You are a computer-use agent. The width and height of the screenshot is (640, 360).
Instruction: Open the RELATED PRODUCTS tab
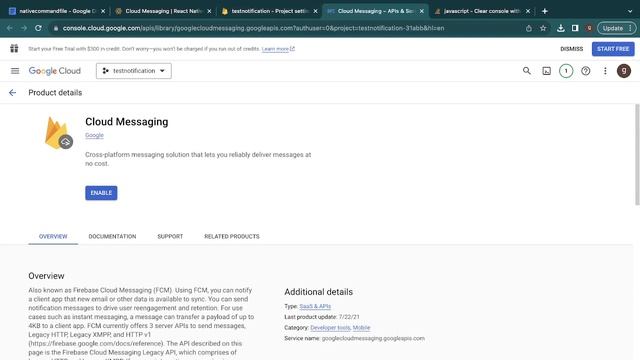[232, 236]
